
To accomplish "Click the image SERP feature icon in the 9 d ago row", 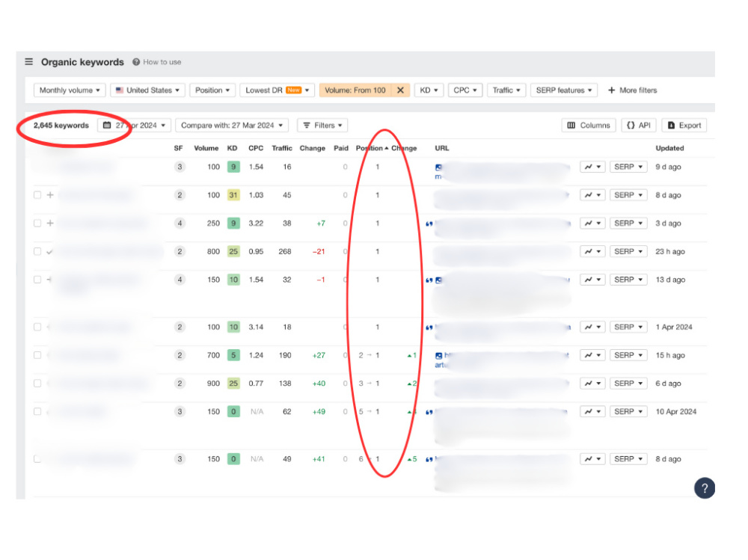I will [x=438, y=167].
